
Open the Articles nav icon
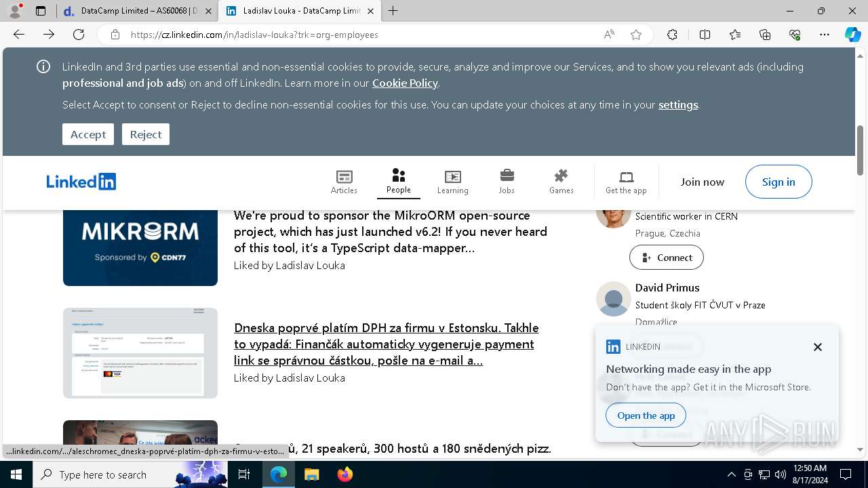[x=344, y=182]
